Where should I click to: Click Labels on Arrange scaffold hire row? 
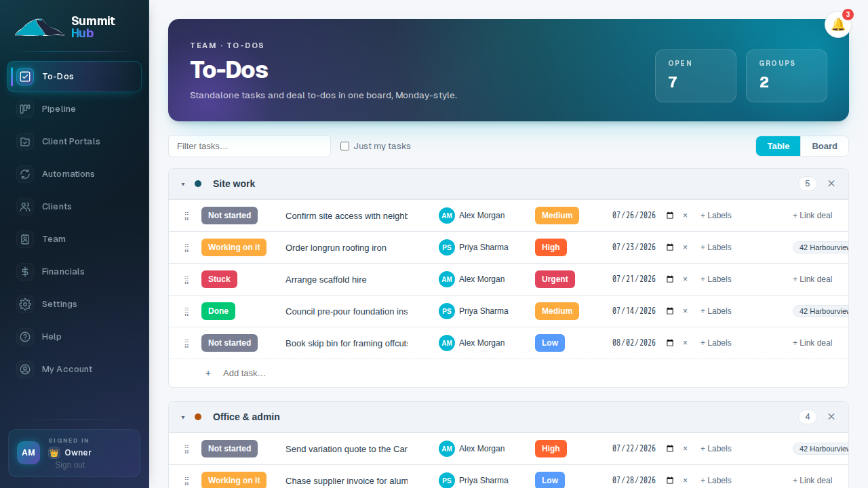click(x=716, y=279)
